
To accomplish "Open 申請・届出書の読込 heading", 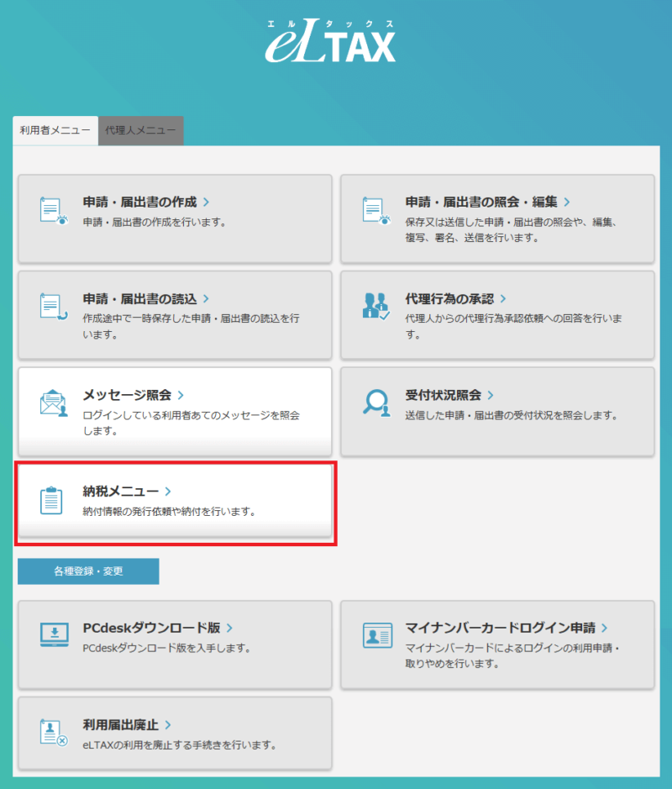I will 139,299.
